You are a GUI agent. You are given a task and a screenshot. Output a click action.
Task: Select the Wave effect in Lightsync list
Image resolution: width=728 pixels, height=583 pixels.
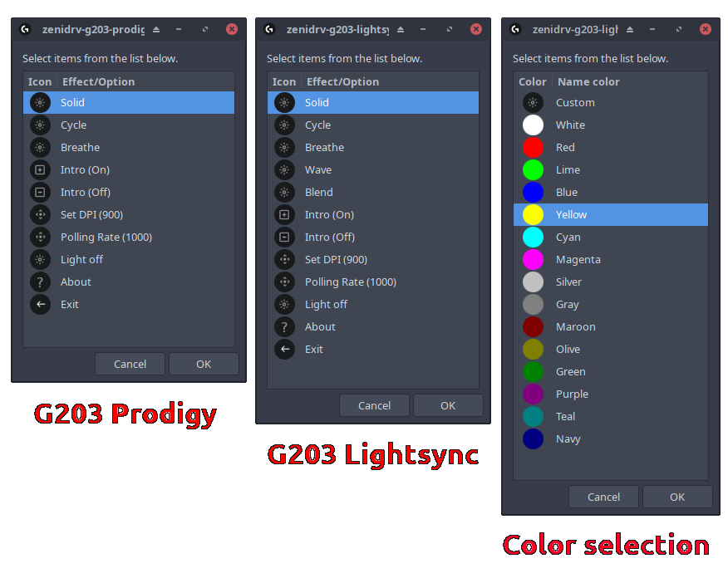(373, 169)
